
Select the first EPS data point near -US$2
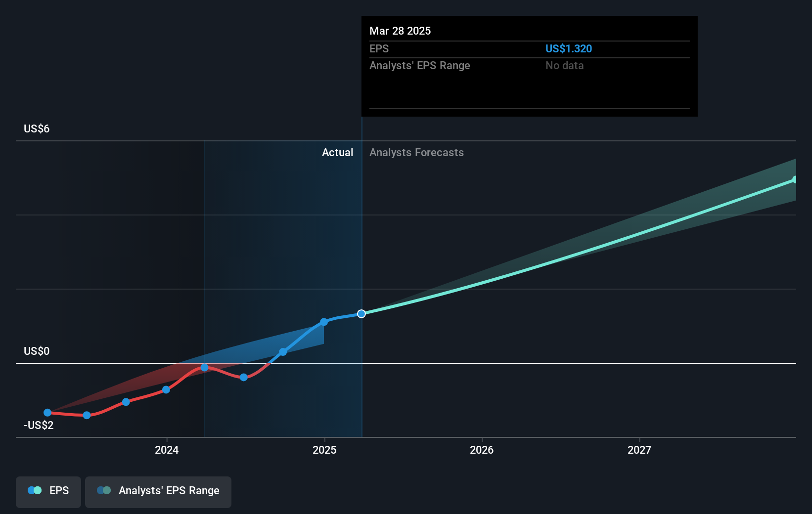(47, 413)
